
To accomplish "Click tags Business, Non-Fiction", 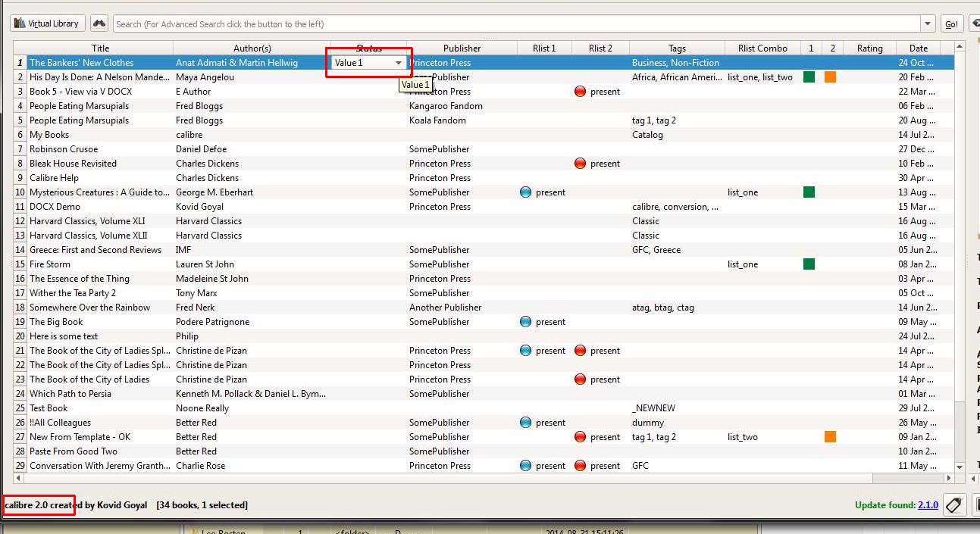I will coord(676,63).
